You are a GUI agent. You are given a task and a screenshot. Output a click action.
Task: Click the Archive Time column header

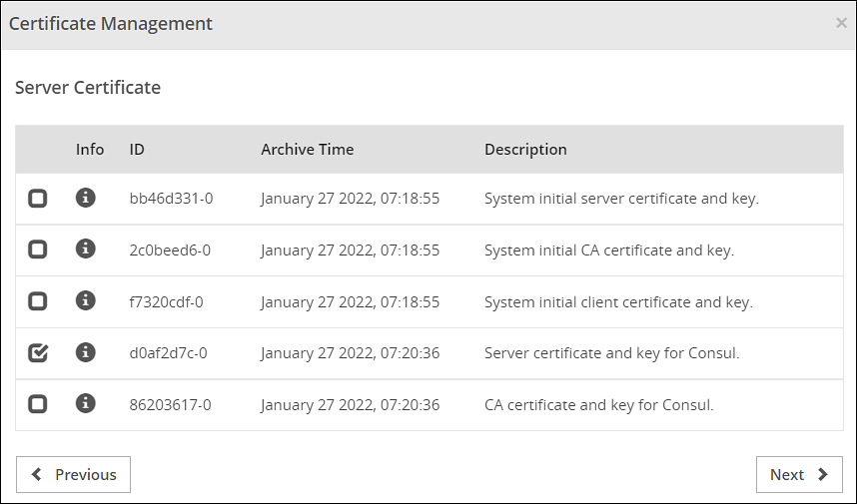point(307,150)
